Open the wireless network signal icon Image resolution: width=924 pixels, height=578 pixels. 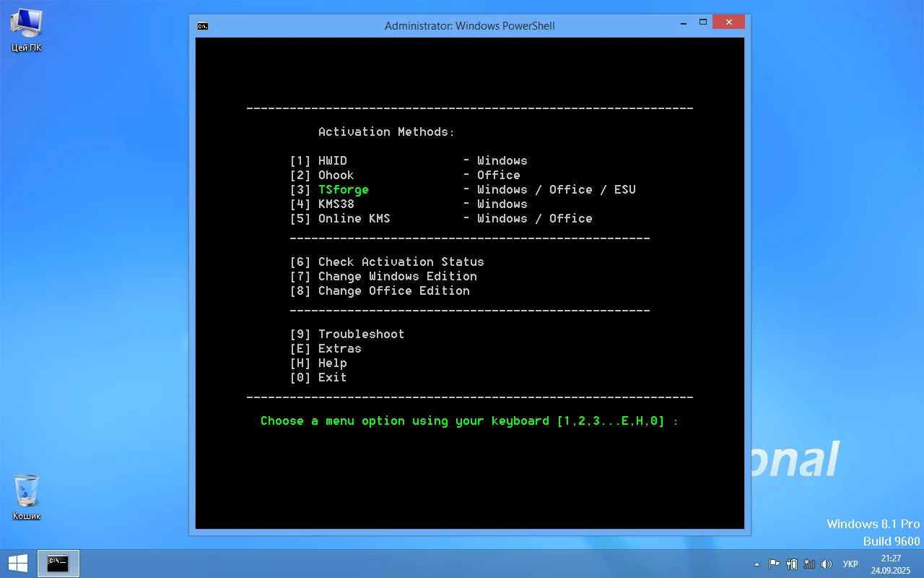[809, 564]
